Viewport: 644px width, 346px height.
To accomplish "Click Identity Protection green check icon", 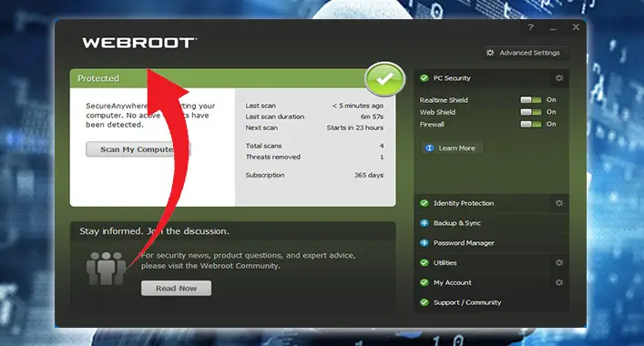I will pyautogui.click(x=424, y=203).
